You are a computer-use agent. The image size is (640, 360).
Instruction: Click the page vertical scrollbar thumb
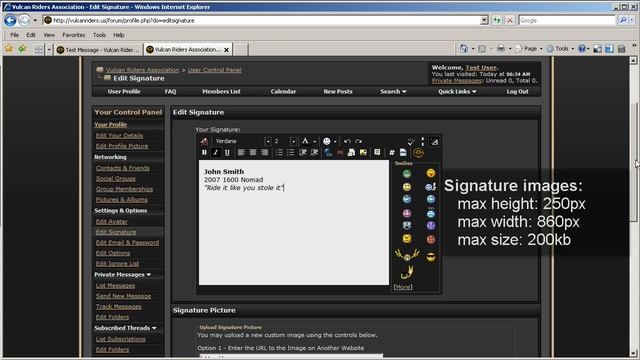click(x=633, y=161)
